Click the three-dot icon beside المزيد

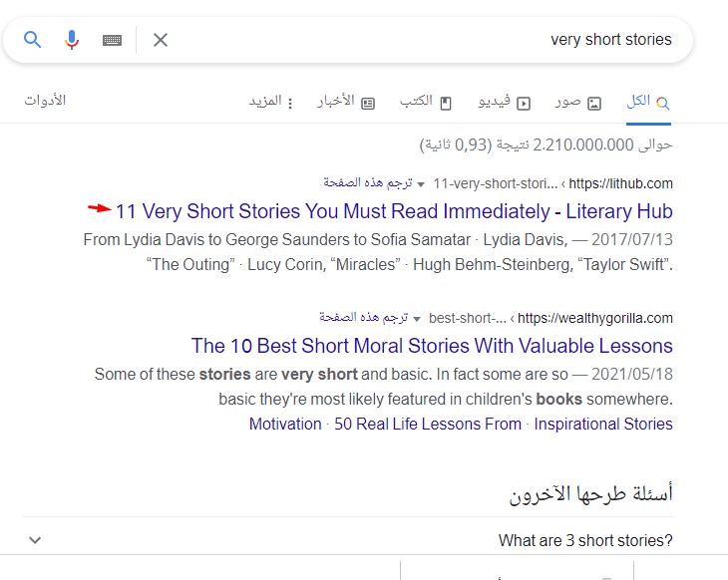(x=290, y=104)
